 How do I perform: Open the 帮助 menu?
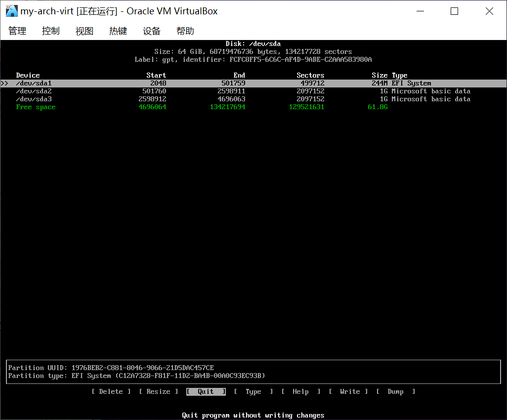185,31
